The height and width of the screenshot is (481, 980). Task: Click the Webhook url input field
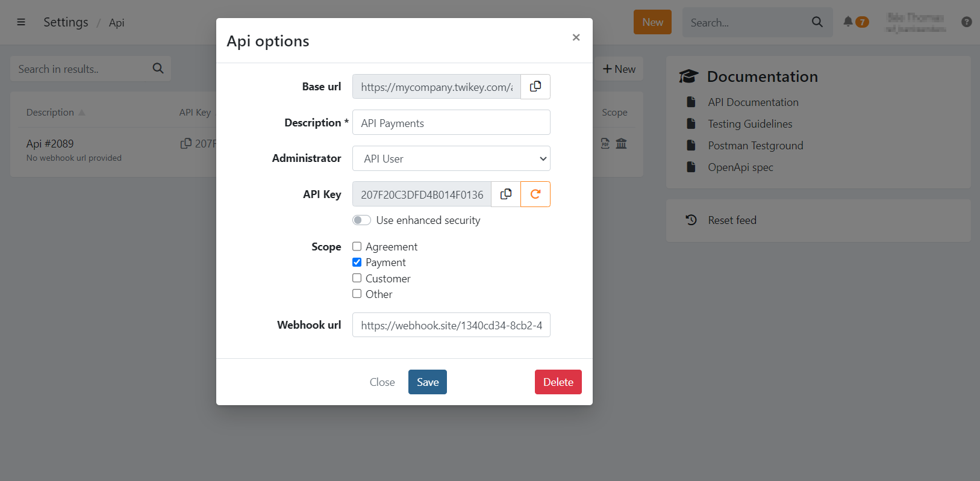click(451, 325)
